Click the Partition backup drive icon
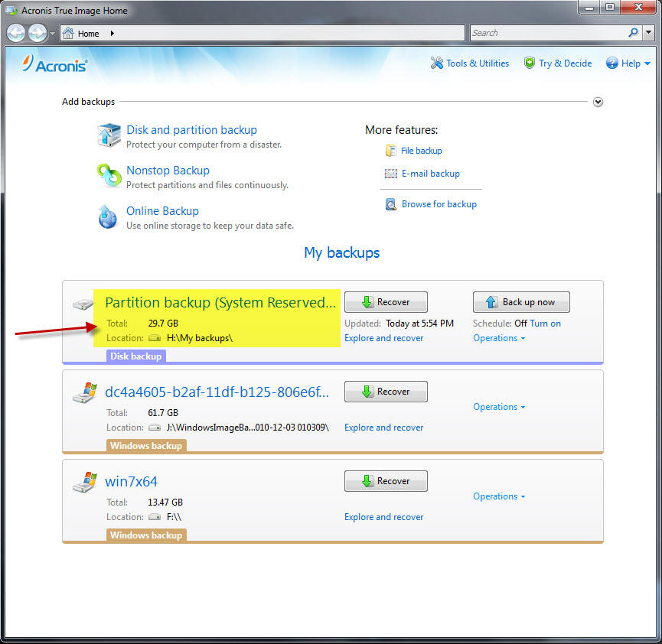This screenshot has height=644, width=662. pos(83,304)
